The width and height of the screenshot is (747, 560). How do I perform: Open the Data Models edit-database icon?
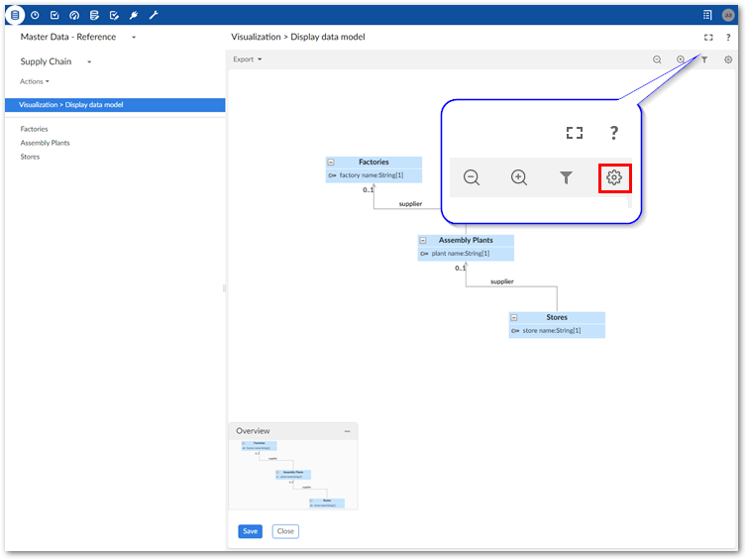click(x=94, y=15)
